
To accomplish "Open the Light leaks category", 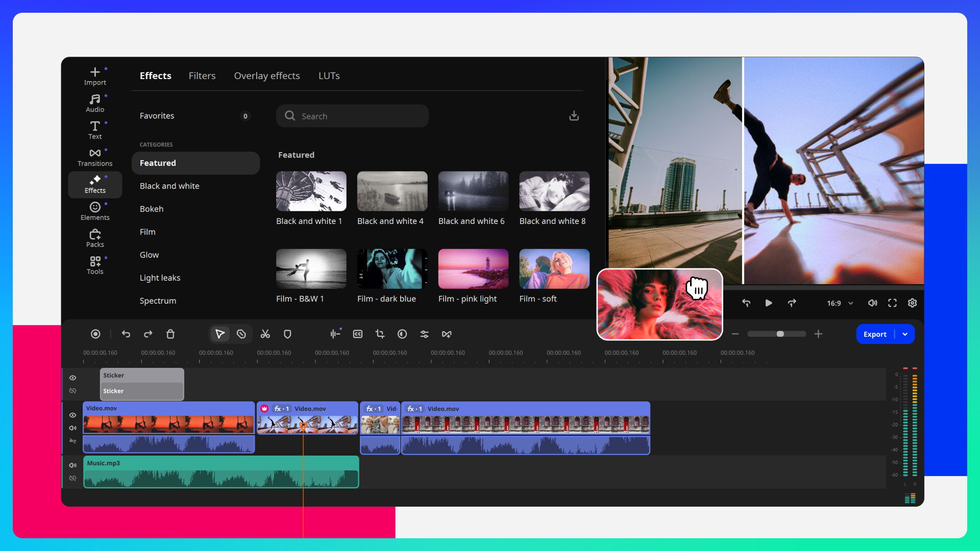I will click(160, 278).
